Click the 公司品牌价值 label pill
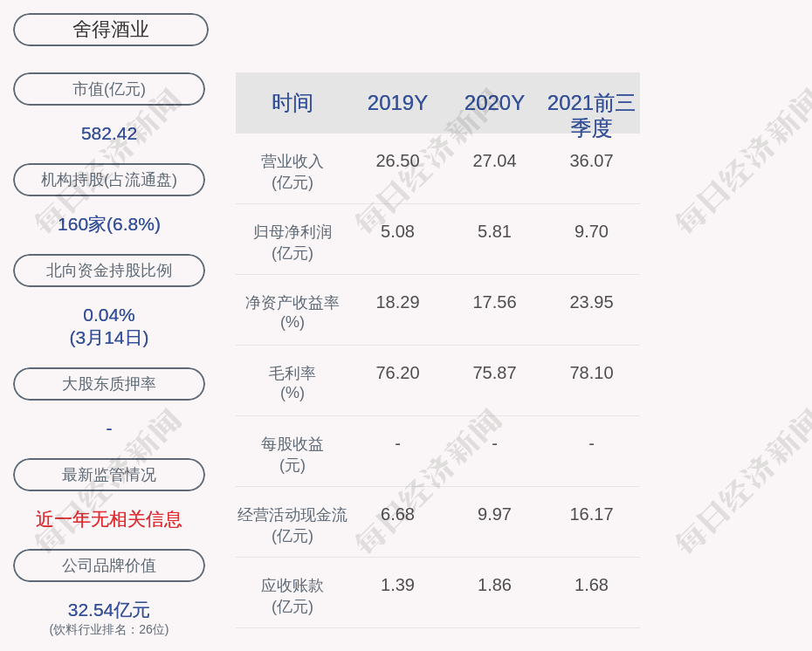Image resolution: width=812 pixels, height=651 pixels. pos(109,565)
